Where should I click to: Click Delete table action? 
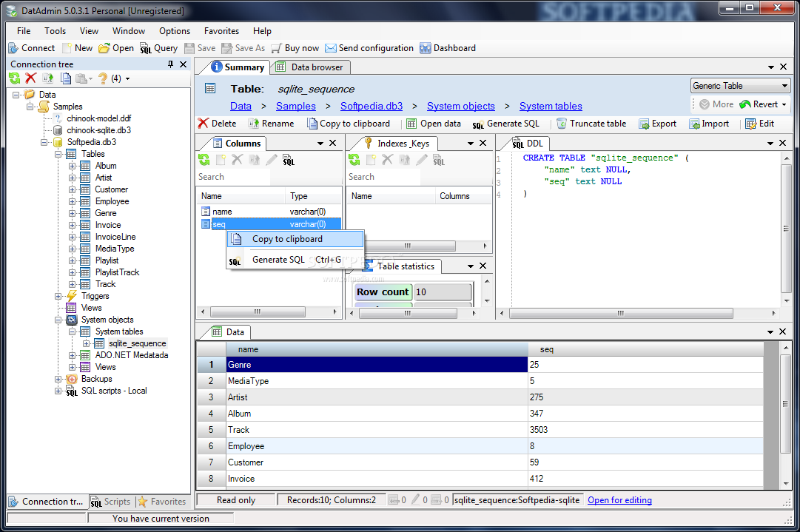pos(218,124)
